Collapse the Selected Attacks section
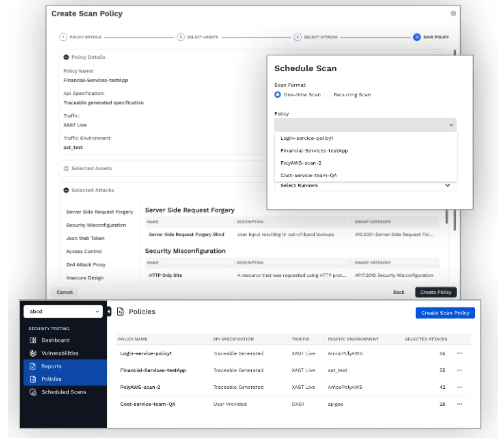The image size is (504, 442). [66, 190]
